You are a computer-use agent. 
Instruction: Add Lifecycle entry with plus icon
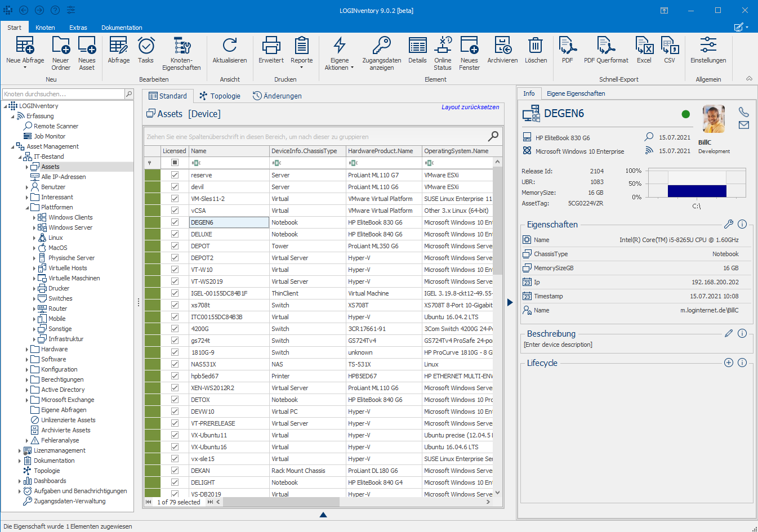(x=729, y=363)
